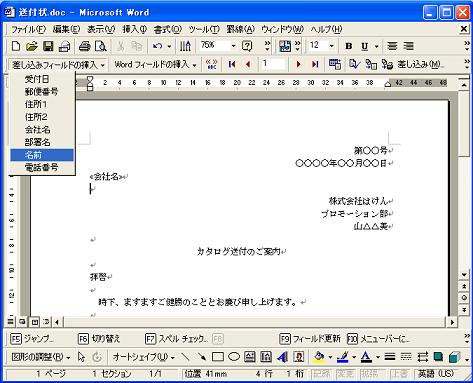This screenshot has width=473, height=383.
Task: Save the document with floppy icon
Action: point(48,46)
